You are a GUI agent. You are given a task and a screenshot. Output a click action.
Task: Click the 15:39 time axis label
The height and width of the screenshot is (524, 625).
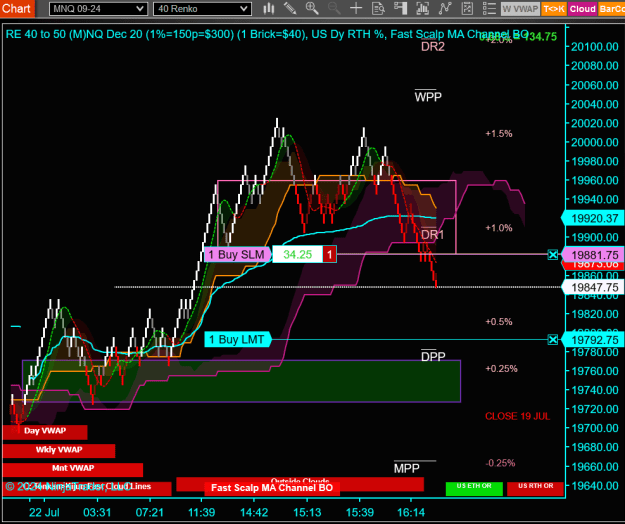[360, 512]
